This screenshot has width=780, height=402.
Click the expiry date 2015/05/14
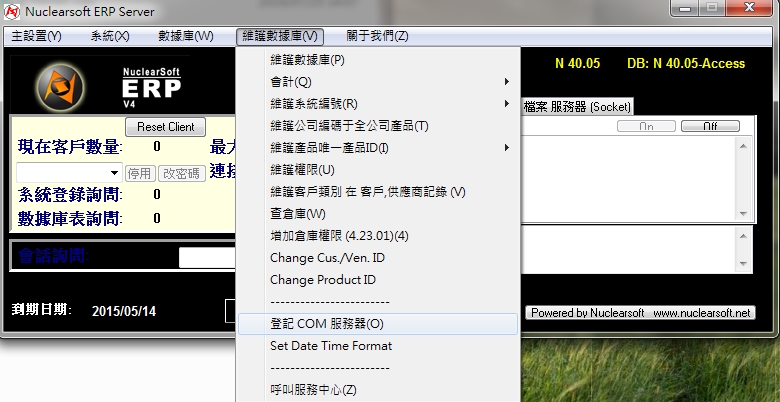pos(124,311)
